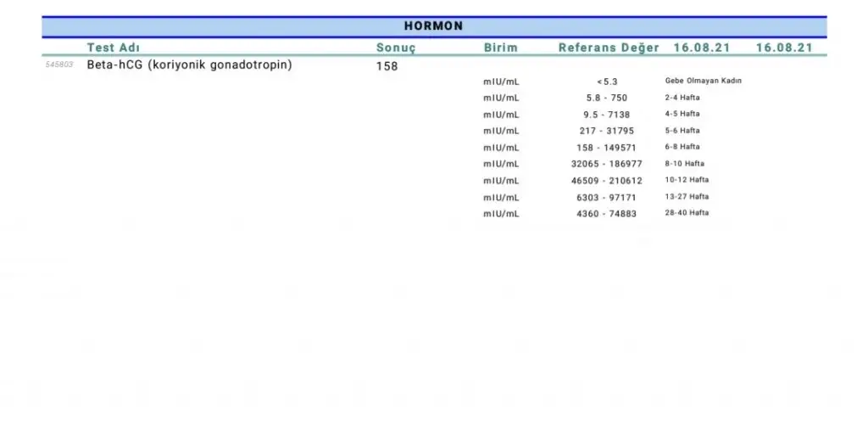Select the Beta-hCG test name

(189, 64)
